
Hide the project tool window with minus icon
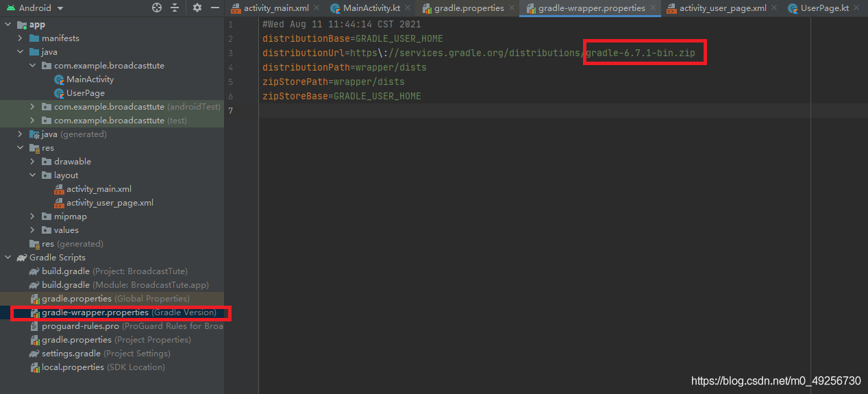[x=215, y=8]
